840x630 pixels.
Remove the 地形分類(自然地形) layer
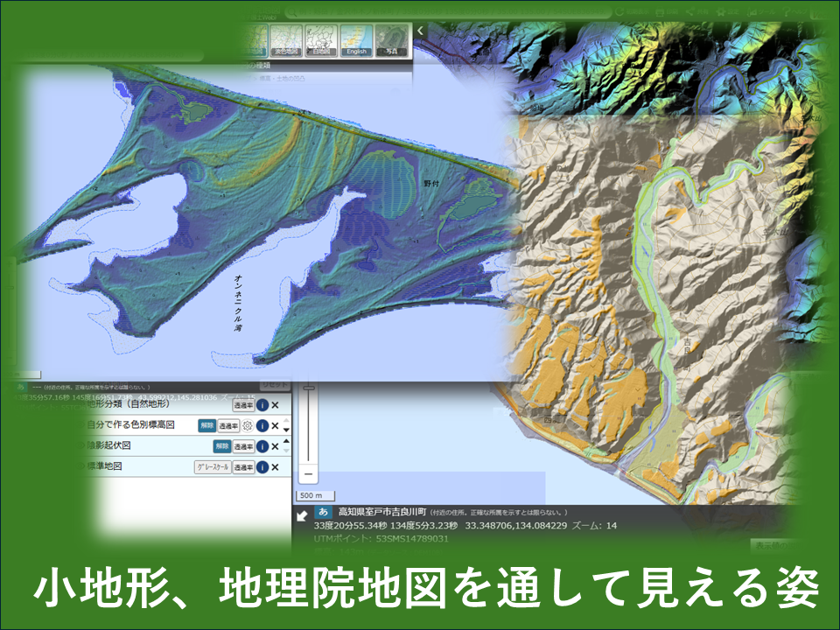click(275, 405)
